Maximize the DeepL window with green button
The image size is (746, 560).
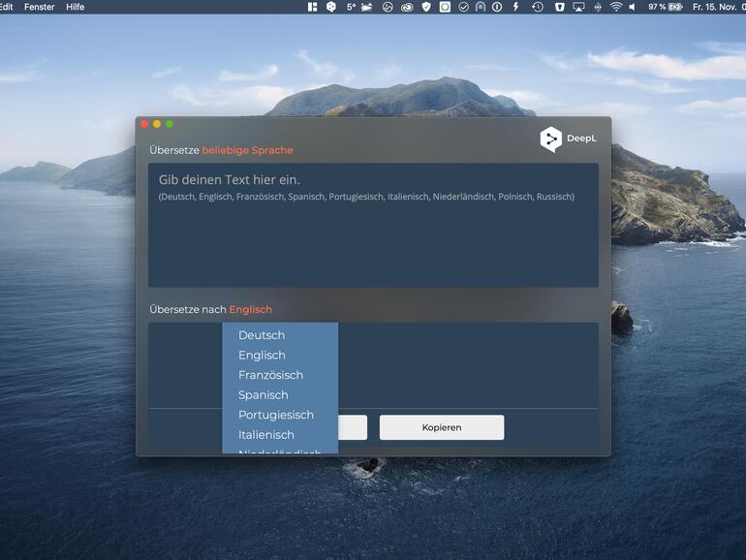coord(170,124)
